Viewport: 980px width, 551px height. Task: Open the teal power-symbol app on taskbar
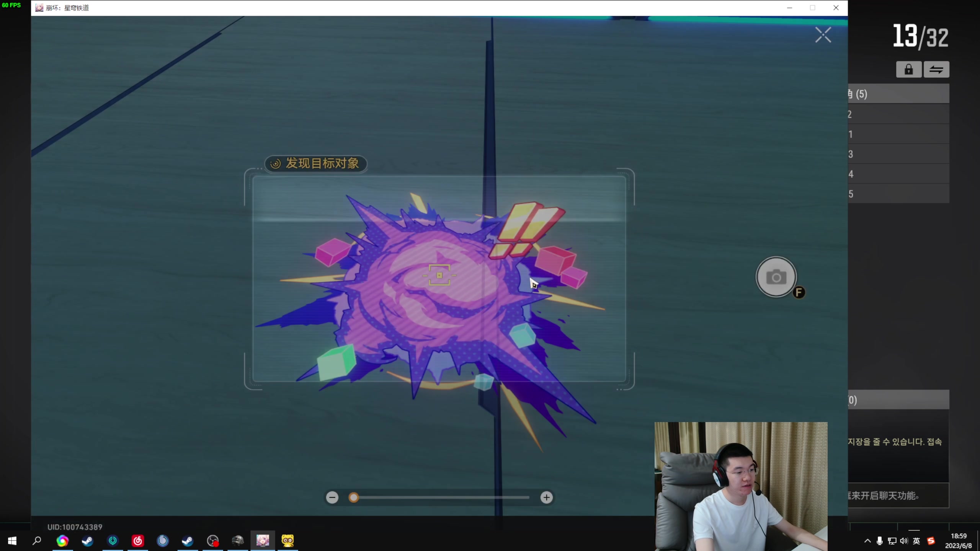point(113,541)
